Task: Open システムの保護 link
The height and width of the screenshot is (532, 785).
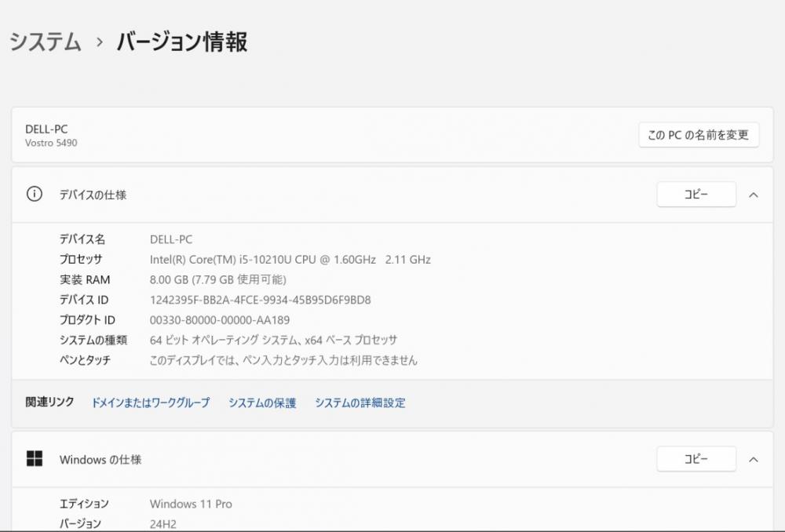Action: (262, 403)
